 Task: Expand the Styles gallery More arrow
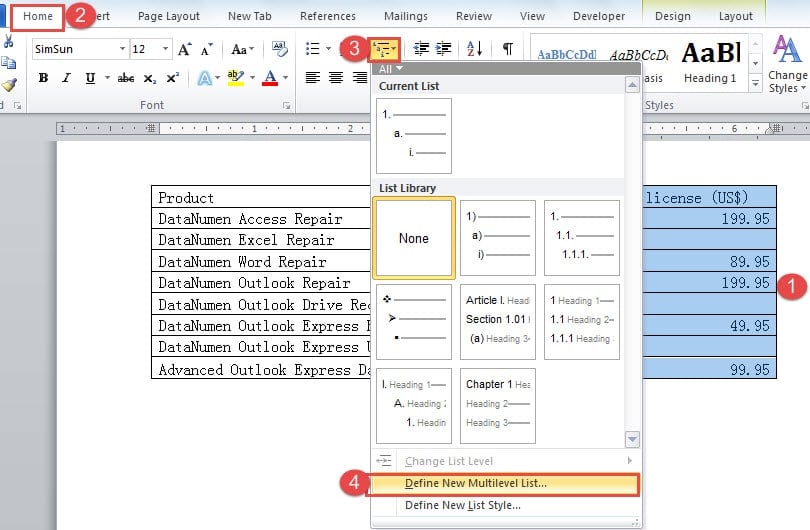click(755, 83)
